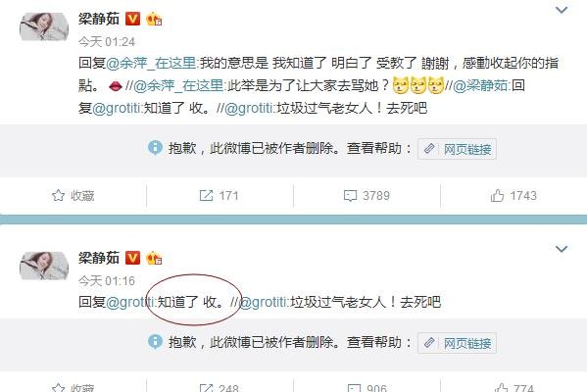Open comments icon showing 3789

coord(350,196)
